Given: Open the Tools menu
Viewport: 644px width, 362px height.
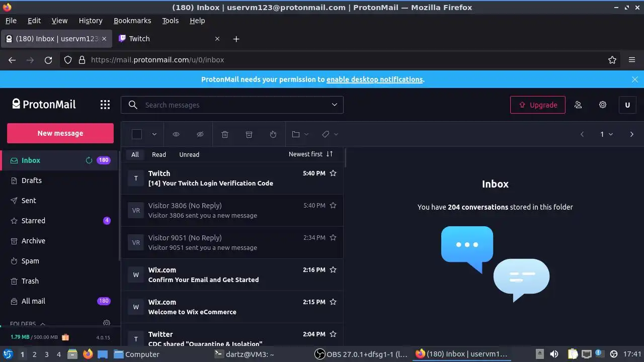Looking at the screenshot, I should (x=171, y=21).
